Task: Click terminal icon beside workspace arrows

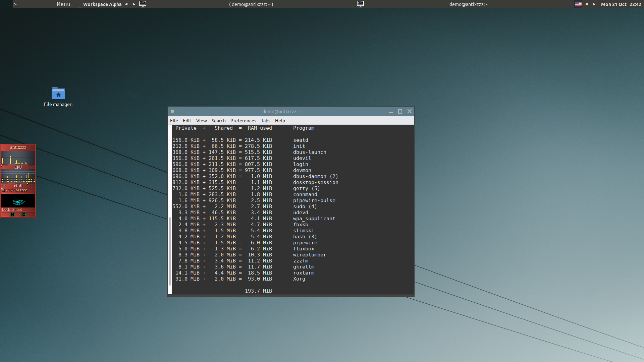Action: coord(143,4)
